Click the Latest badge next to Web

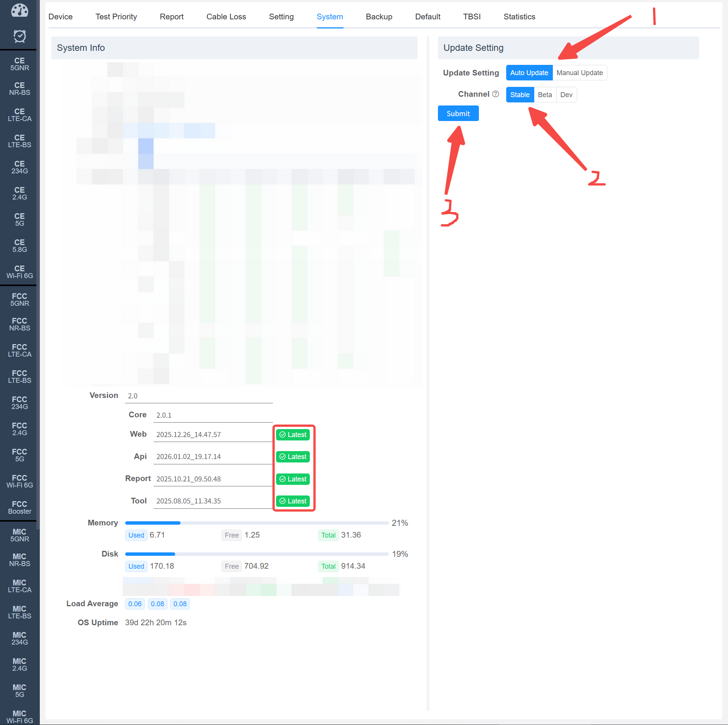click(x=293, y=435)
